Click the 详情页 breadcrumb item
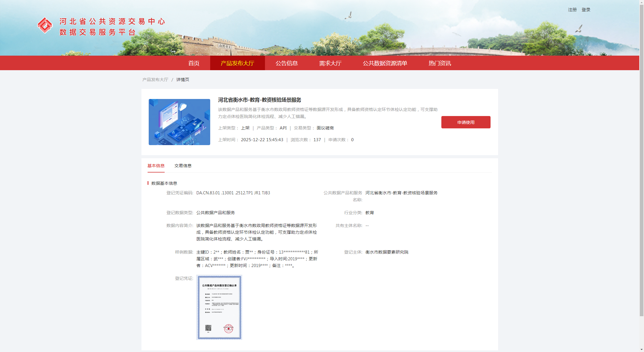This screenshot has height=352, width=644. point(183,80)
